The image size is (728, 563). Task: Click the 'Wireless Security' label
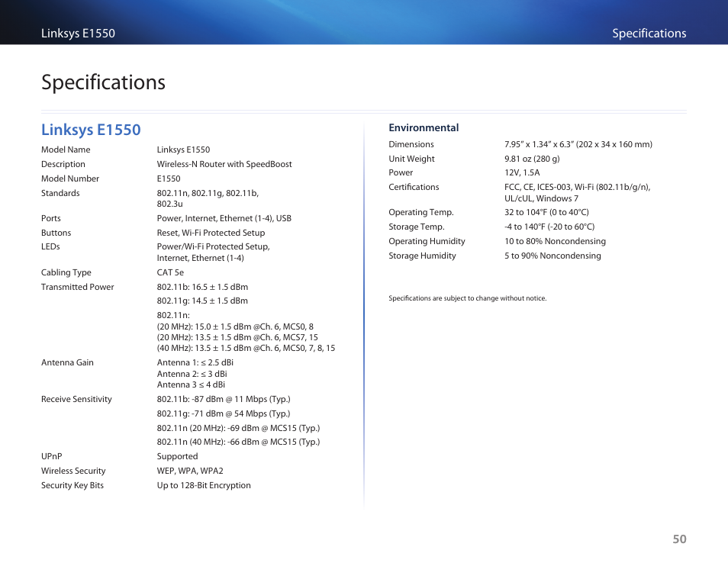[73, 471]
